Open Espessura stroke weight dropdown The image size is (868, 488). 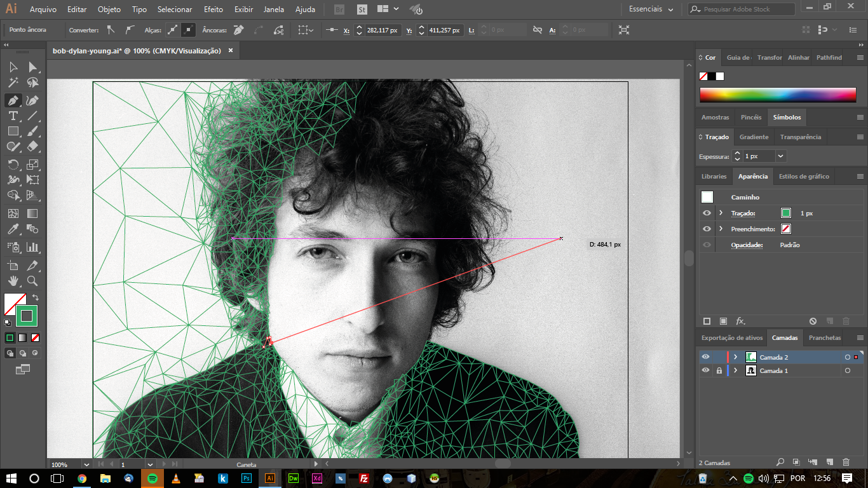click(x=780, y=156)
